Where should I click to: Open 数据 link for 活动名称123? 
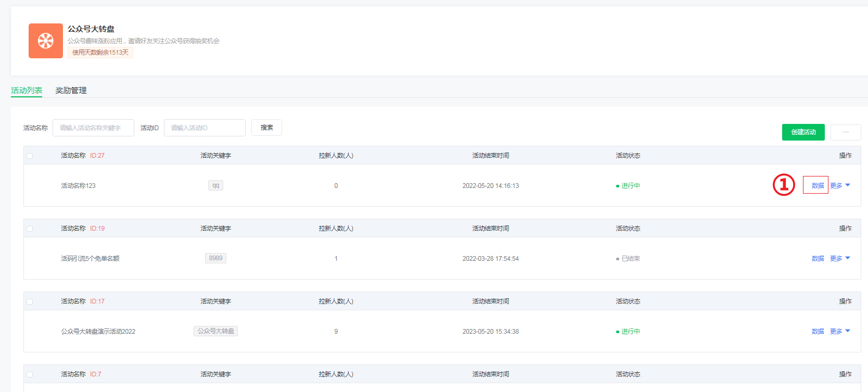point(818,186)
